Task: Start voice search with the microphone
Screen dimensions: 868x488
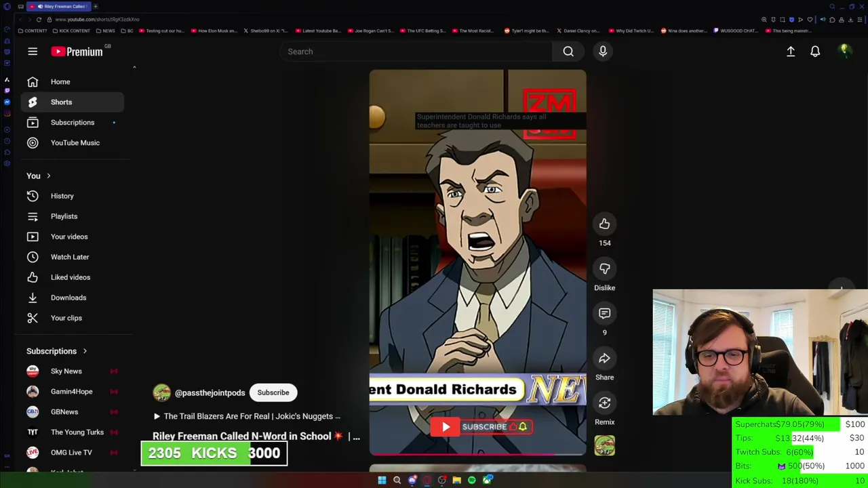Action: tap(603, 52)
